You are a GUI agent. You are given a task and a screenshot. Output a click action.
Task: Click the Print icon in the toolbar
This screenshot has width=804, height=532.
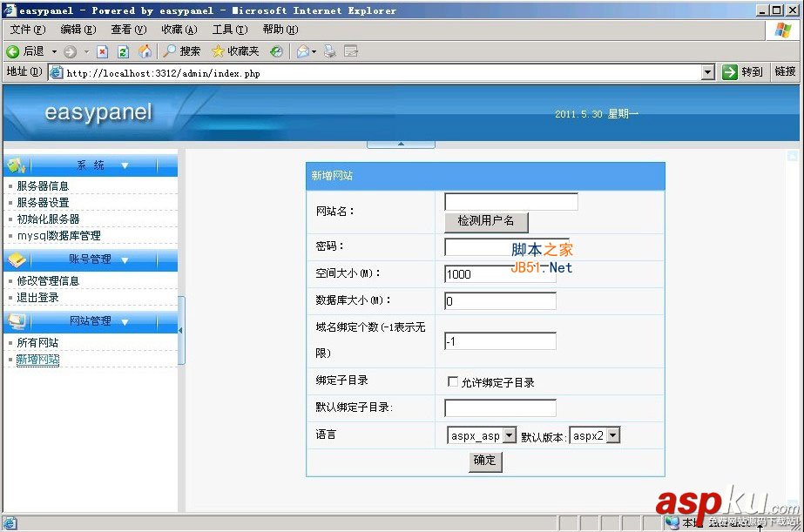tap(329, 51)
